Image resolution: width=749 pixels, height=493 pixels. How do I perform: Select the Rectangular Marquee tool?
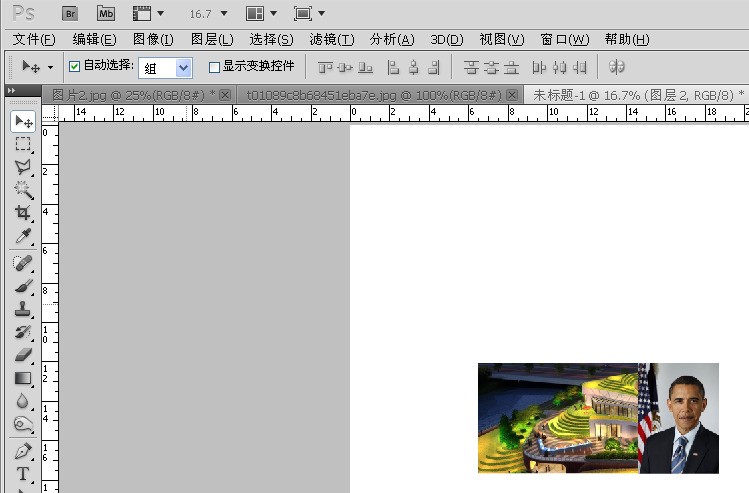click(23, 144)
